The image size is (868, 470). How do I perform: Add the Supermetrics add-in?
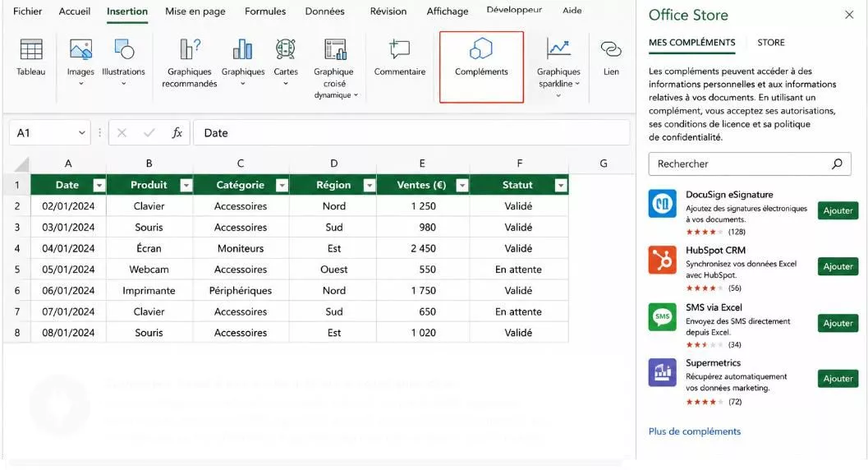pyautogui.click(x=838, y=379)
